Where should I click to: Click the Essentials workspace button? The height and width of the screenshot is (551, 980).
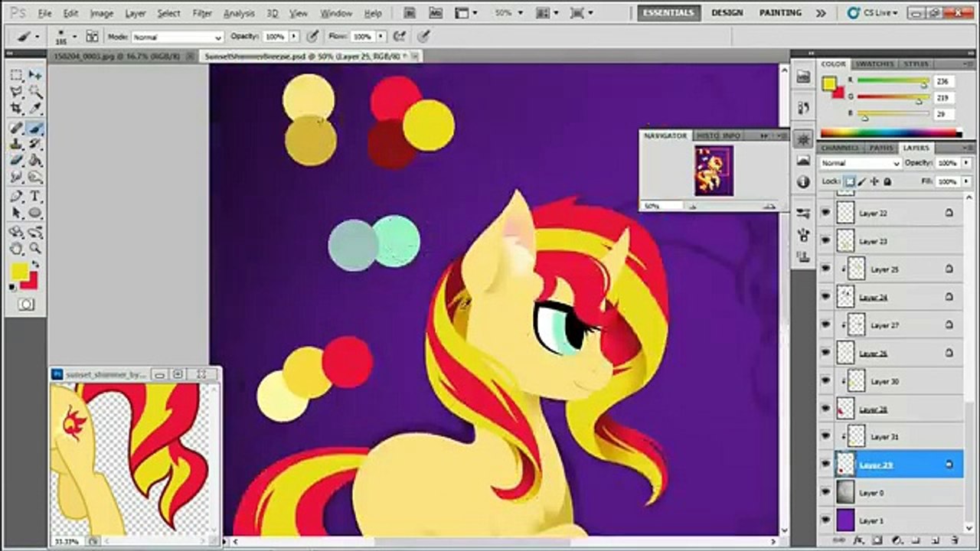click(668, 13)
